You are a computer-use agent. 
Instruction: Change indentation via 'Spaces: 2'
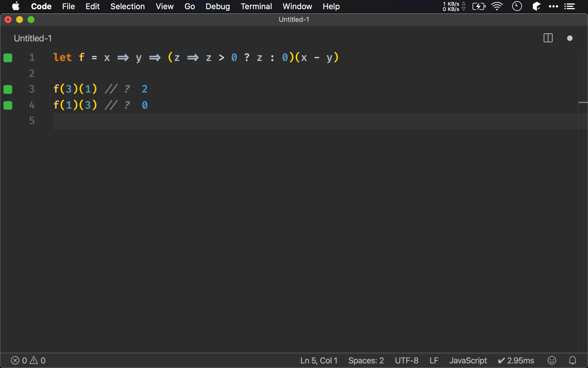point(366,361)
